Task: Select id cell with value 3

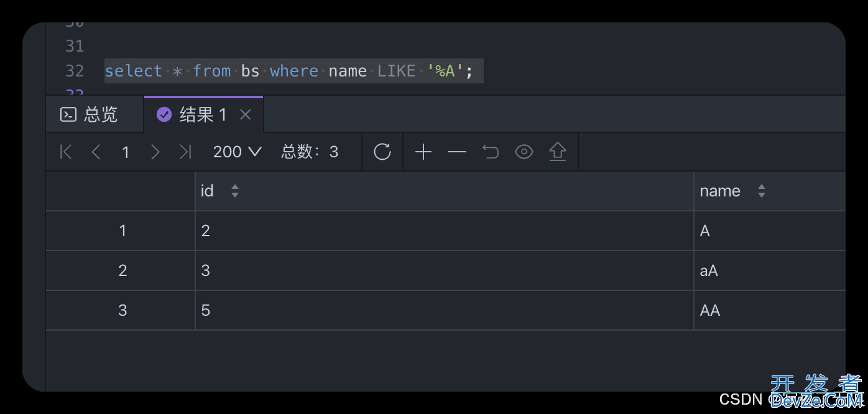Action: pos(445,270)
